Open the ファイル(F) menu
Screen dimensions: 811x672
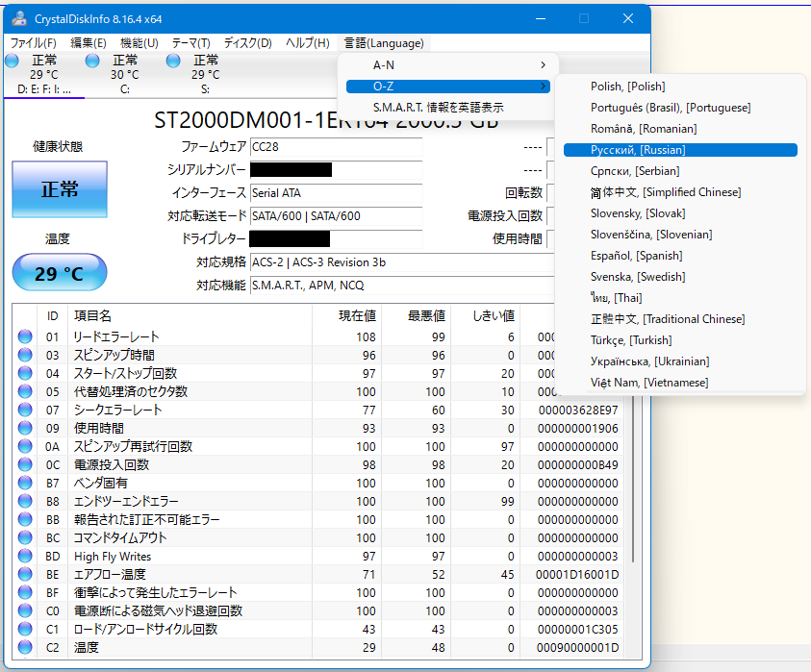(33, 43)
